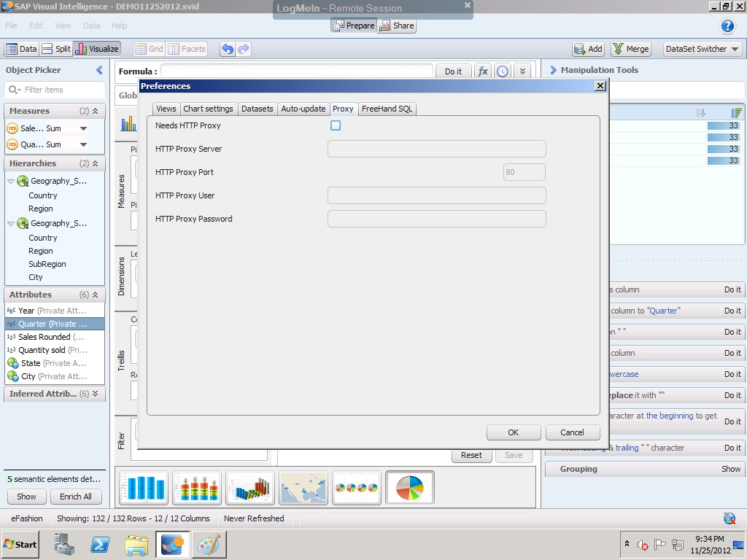
Task: Open Windows Explorer folder in taskbar
Action: pyautogui.click(x=136, y=544)
